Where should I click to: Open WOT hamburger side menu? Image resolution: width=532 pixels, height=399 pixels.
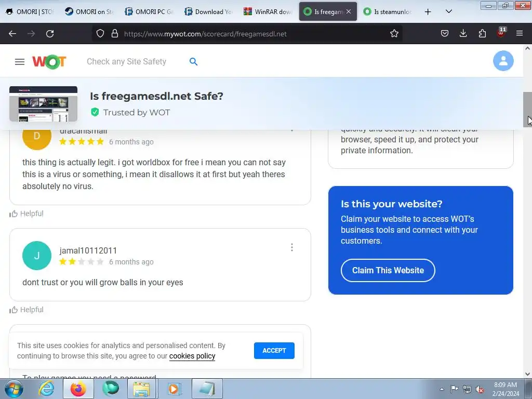pyautogui.click(x=20, y=62)
